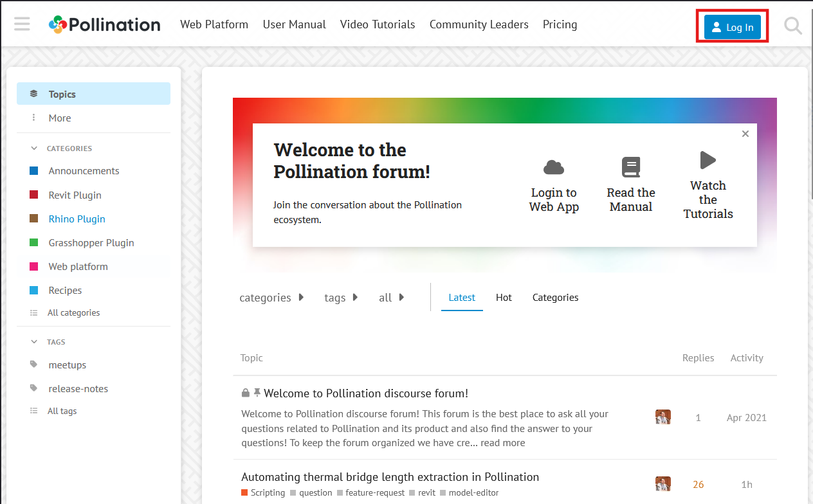Open the meetups tag in sidebar
Viewport: 813px width, 504px height.
(x=67, y=364)
